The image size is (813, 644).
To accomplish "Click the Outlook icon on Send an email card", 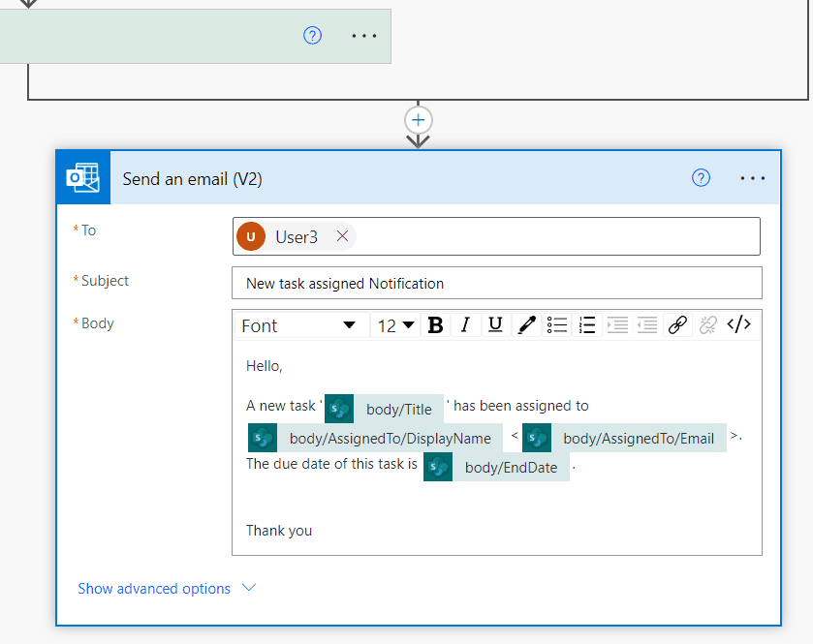I will pos(83,178).
